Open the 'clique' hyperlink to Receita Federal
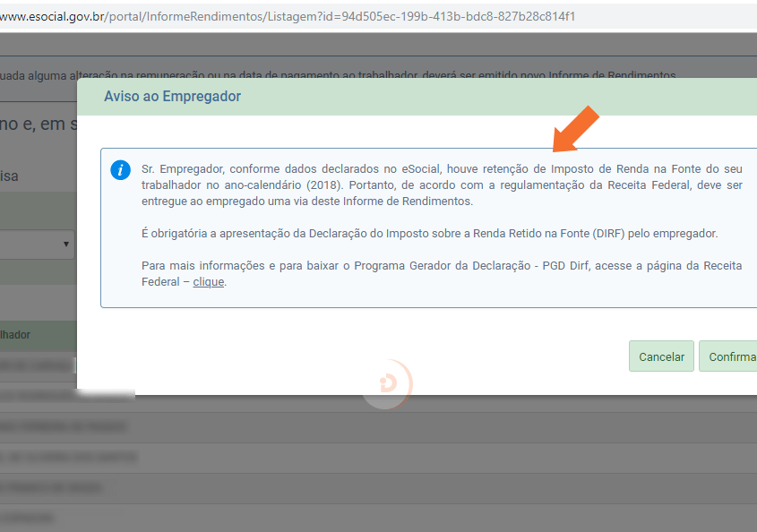757x532 pixels. coord(207,280)
